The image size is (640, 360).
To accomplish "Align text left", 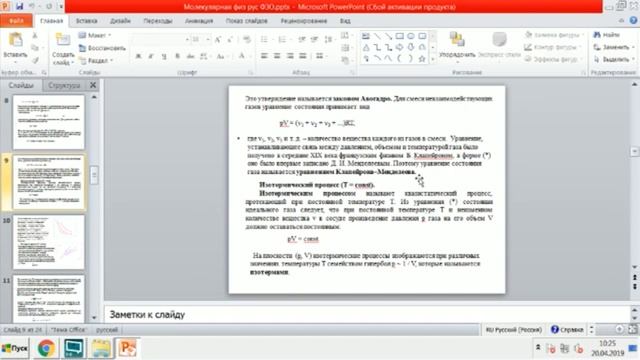I will [264, 56].
